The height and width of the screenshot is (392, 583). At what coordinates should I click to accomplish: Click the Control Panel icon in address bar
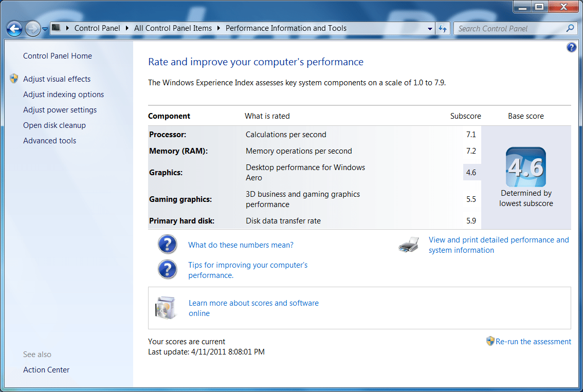coord(56,28)
